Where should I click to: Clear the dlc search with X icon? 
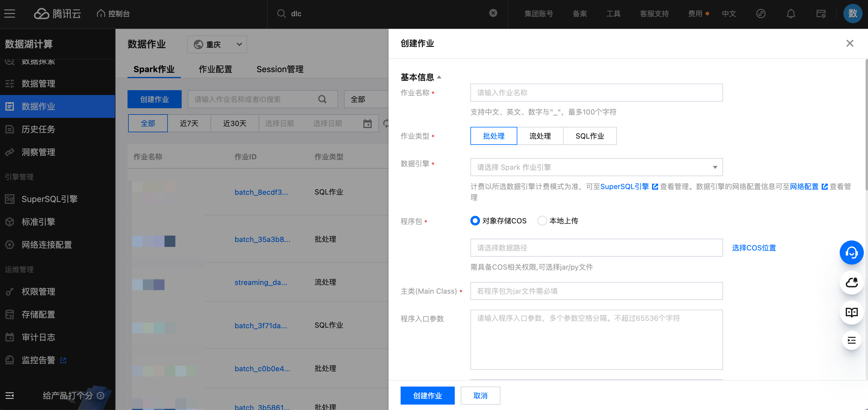point(493,13)
